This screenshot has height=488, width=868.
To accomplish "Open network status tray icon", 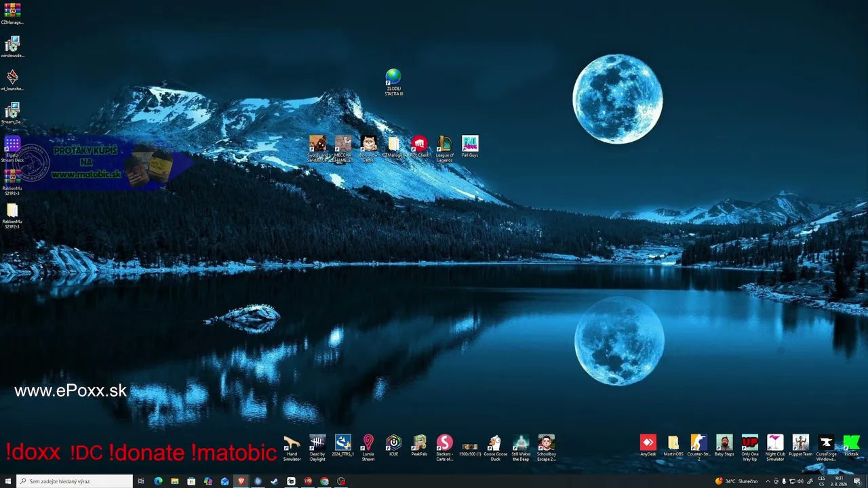I will [792, 481].
